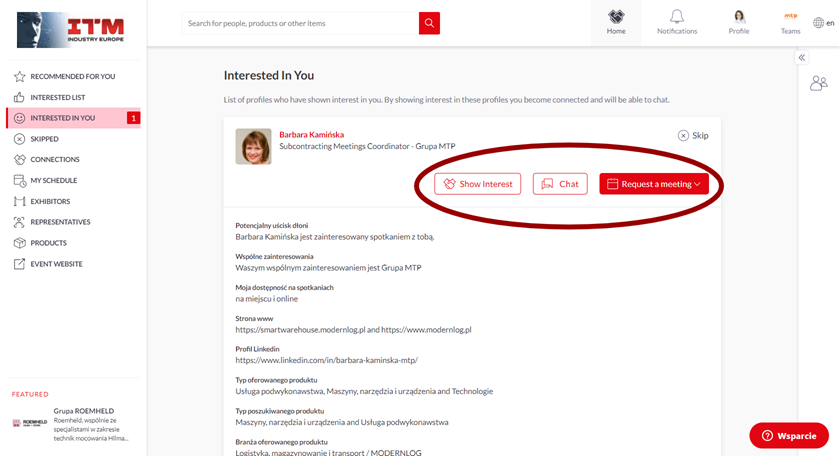This screenshot has height=456, width=840.
Task: Click the Show Interest button
Action: coord(477,184)
